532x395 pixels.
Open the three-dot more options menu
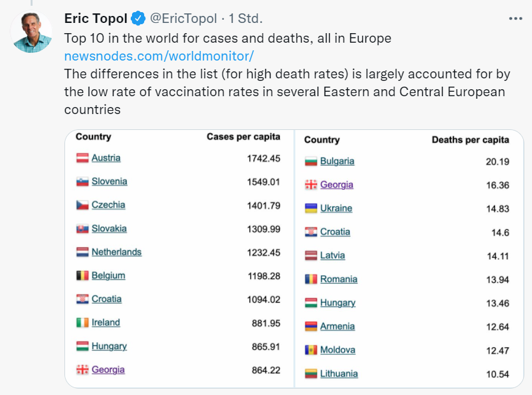(x=515, y=18)
